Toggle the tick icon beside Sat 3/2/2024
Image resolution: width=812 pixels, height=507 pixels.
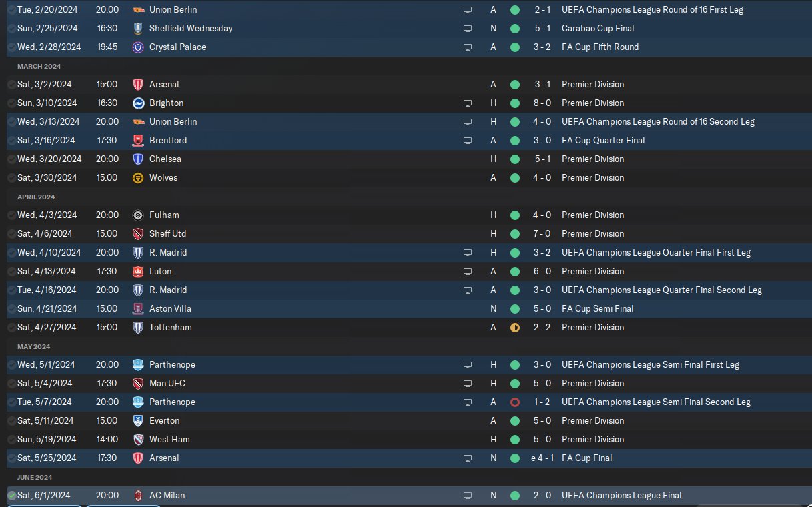coord(11,85)
